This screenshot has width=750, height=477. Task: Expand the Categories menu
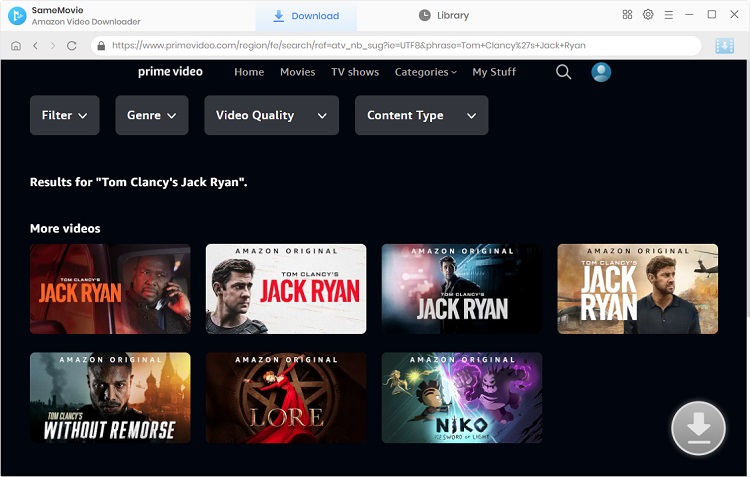click(426, 72)
